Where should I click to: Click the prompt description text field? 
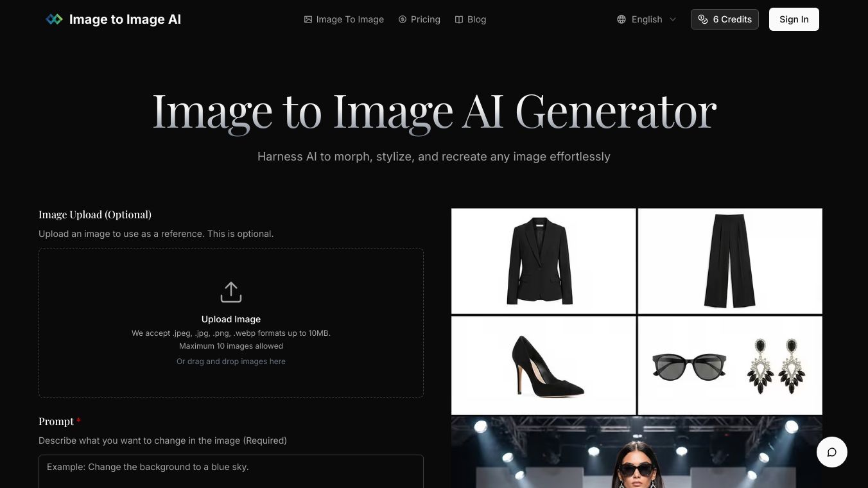(x=231, y=471)
